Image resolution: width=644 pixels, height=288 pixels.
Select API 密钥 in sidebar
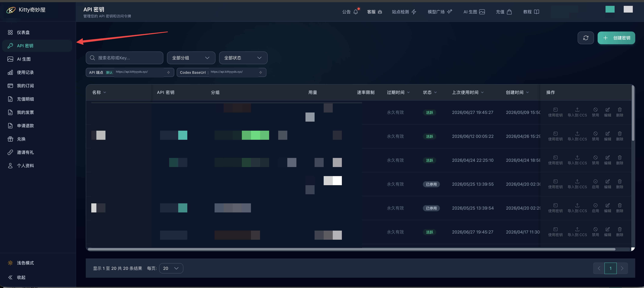coord(37,46)
